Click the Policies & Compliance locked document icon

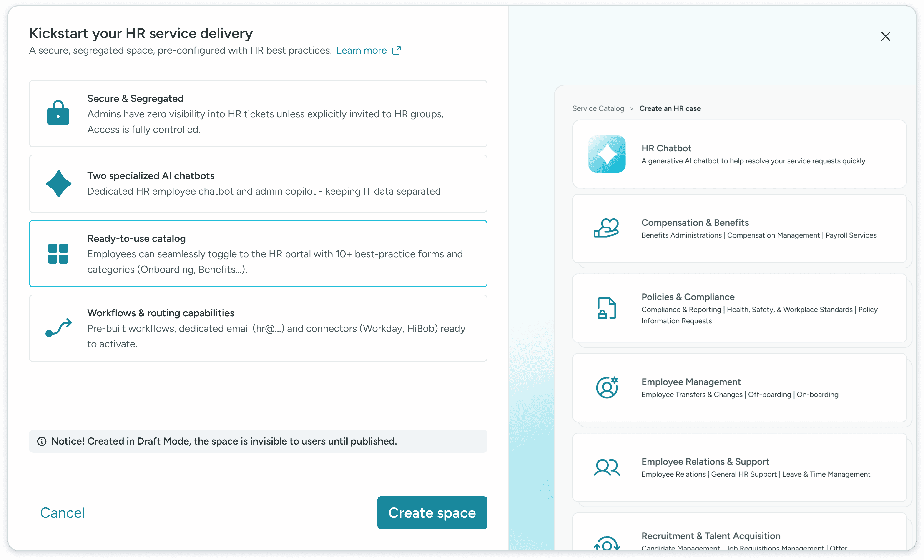point(606,308)
